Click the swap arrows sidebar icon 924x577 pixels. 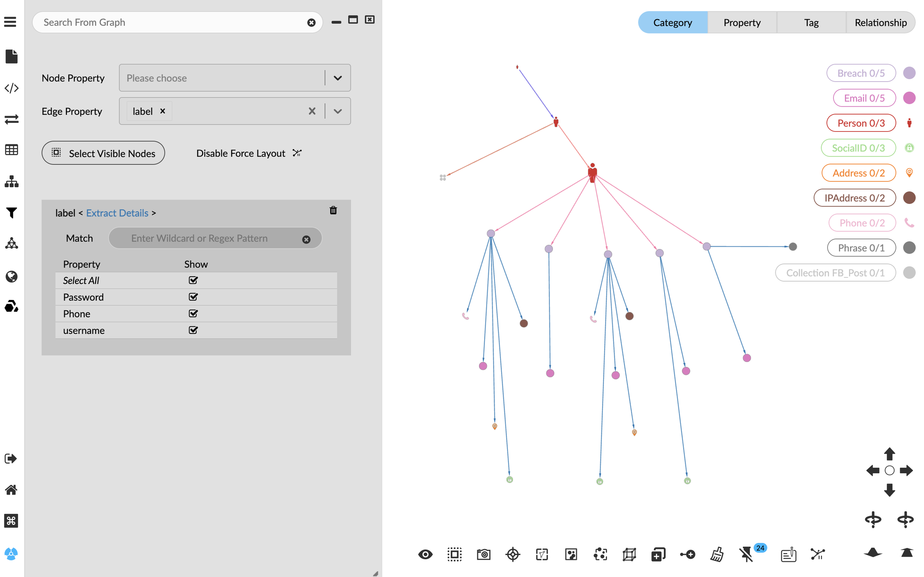11,119
